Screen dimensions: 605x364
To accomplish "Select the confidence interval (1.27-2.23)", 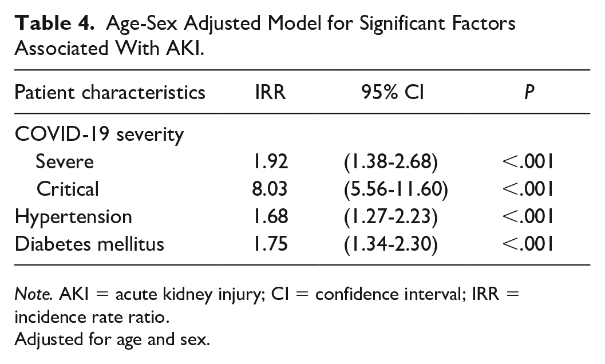I will coord(391,217).
